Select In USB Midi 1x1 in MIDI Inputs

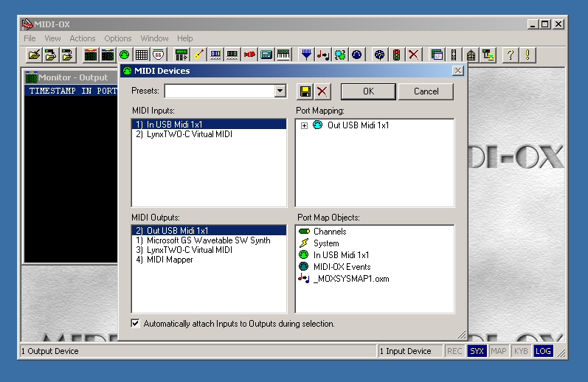(209, 124)
